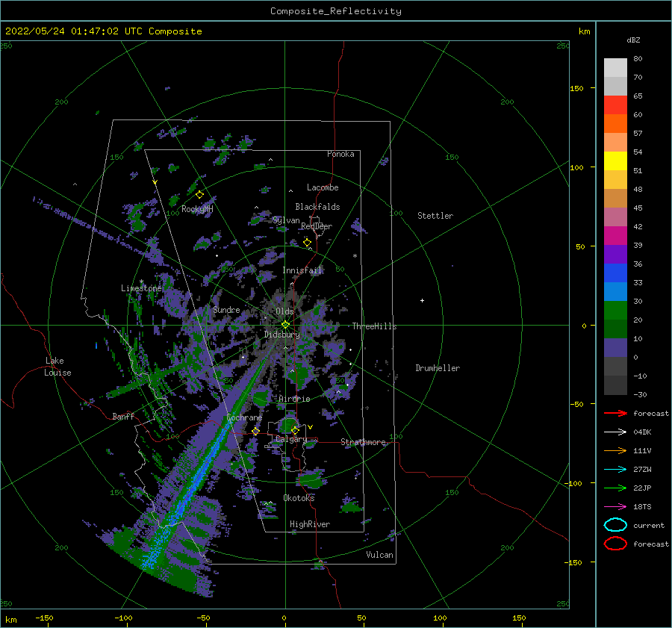Image resolution: width=672 pixels, height=628 pixels.
Task: Click the purple 36-39 dBZ swatch
Action: (x=615, y=254)
